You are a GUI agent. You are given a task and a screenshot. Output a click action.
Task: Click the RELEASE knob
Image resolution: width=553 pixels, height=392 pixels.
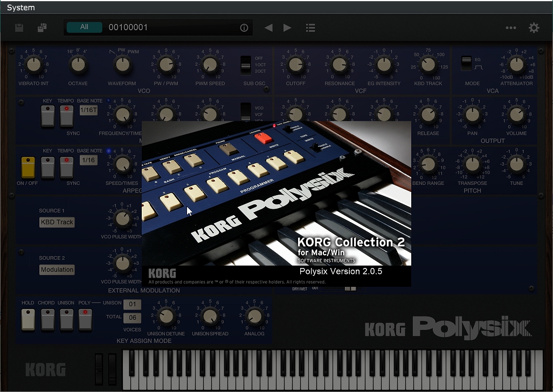coord(428,114)
